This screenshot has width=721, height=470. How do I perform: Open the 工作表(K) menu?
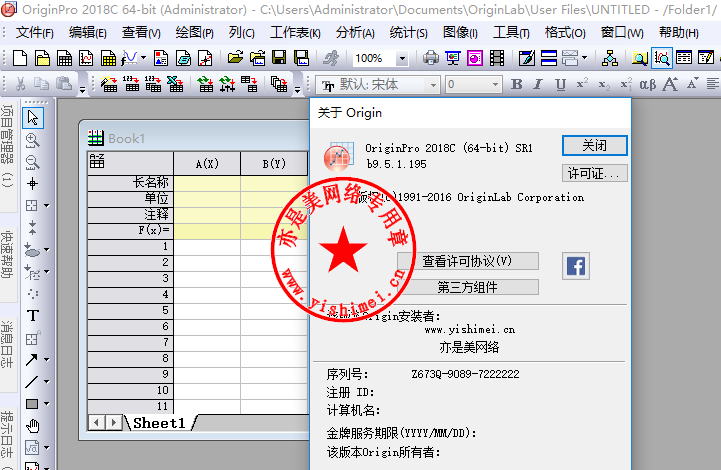click(x=295, y=33)
